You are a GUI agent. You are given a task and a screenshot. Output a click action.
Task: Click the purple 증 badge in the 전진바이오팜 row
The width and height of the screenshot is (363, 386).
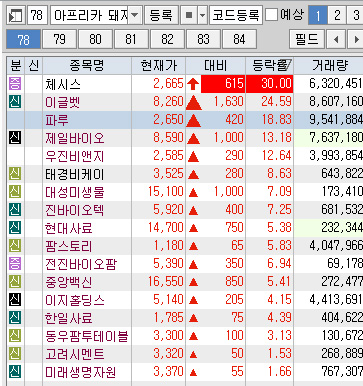15,263
